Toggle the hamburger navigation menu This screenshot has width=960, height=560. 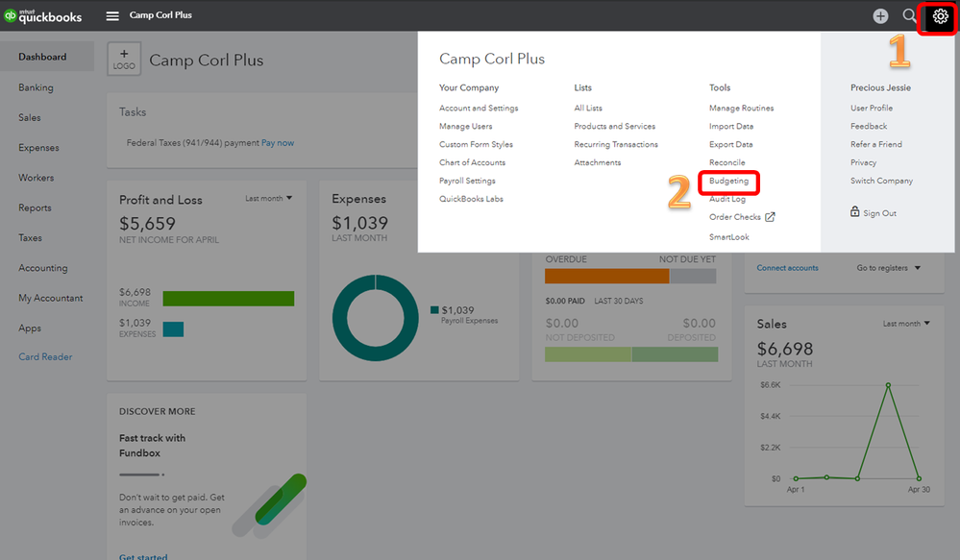(112, 16)
